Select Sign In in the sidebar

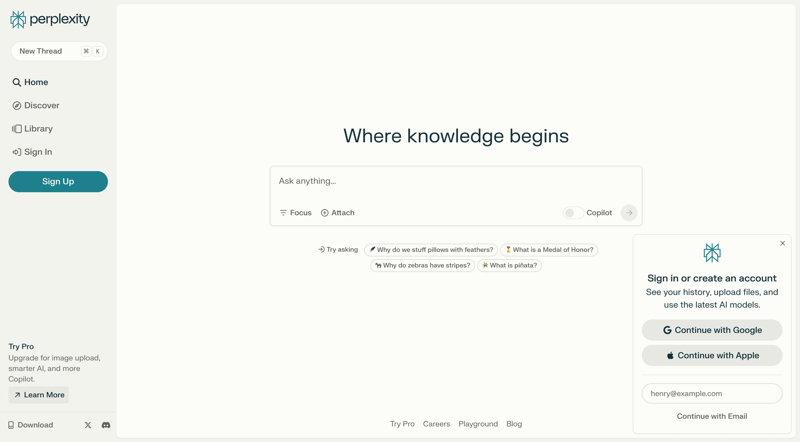[x=32, y=152]
